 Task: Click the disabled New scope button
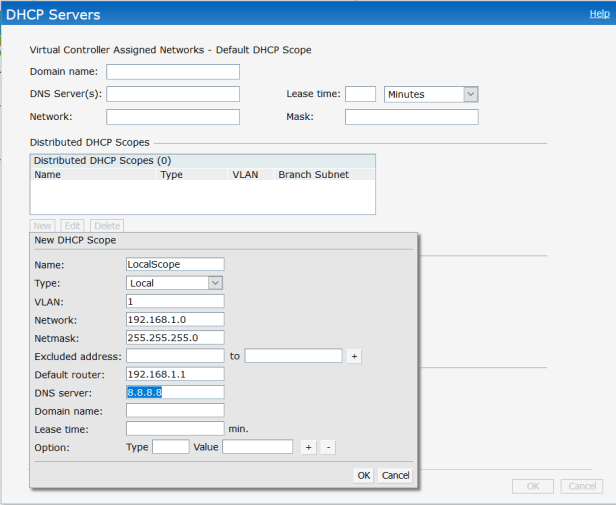pos(42,226)
